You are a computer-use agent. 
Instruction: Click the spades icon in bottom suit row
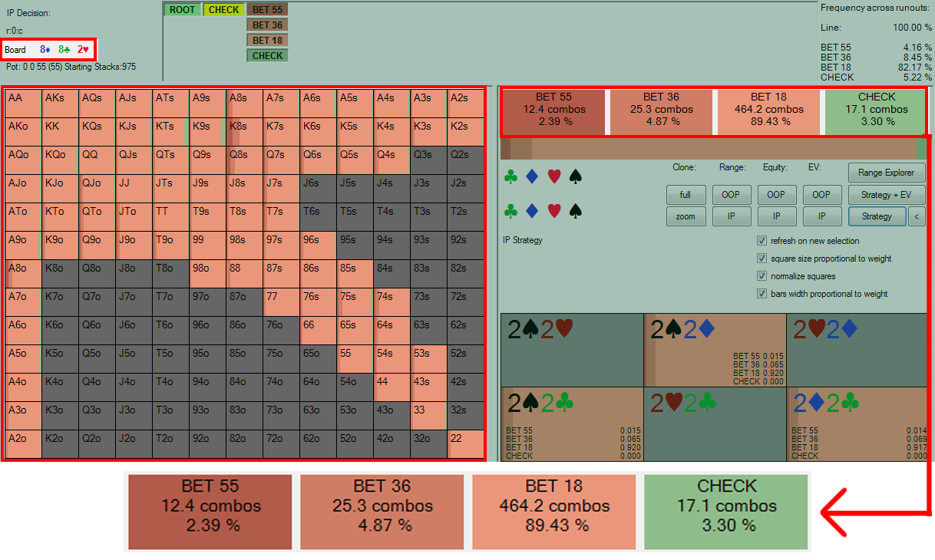coord(575,210)
